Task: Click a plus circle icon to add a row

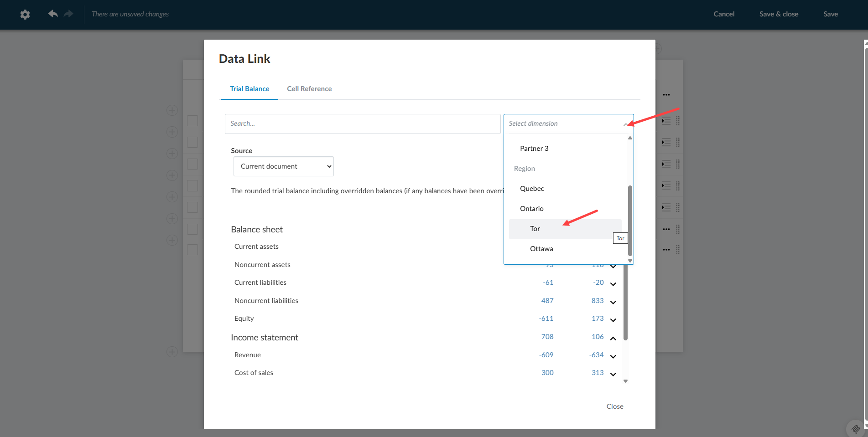Action: point(172,110)
